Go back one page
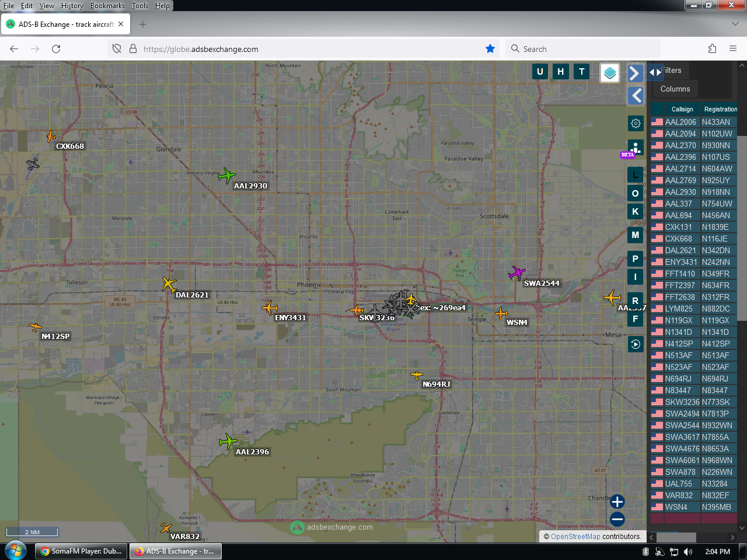This screenshot has width=747, height=560. pos(14,49)
